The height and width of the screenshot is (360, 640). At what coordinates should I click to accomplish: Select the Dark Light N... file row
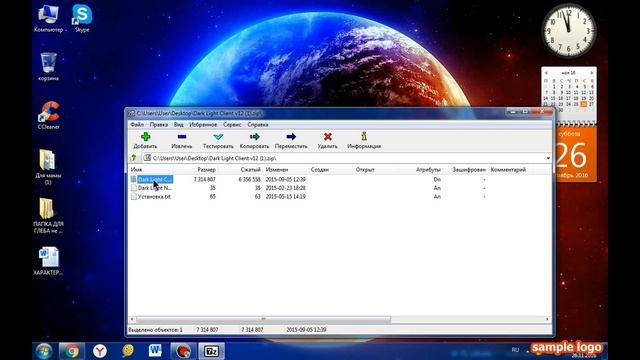[152, 188]
